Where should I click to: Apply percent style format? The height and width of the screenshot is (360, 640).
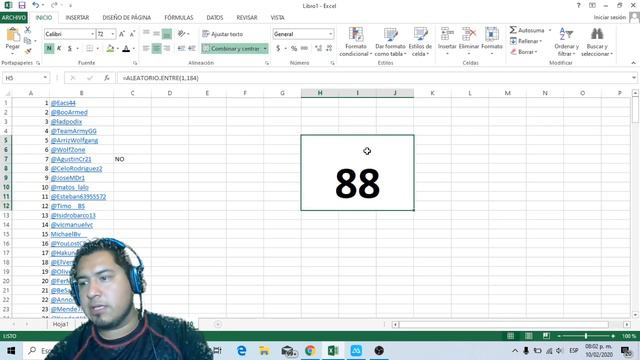click(x=294, y=49)
